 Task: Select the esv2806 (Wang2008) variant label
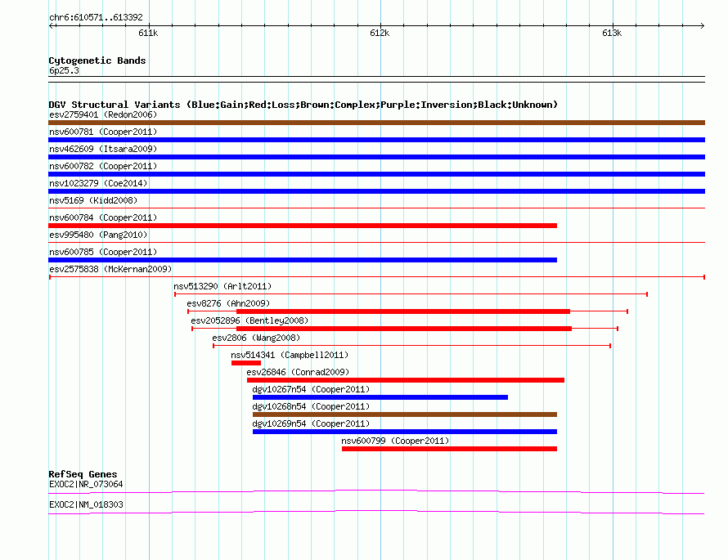pos(256,338)
